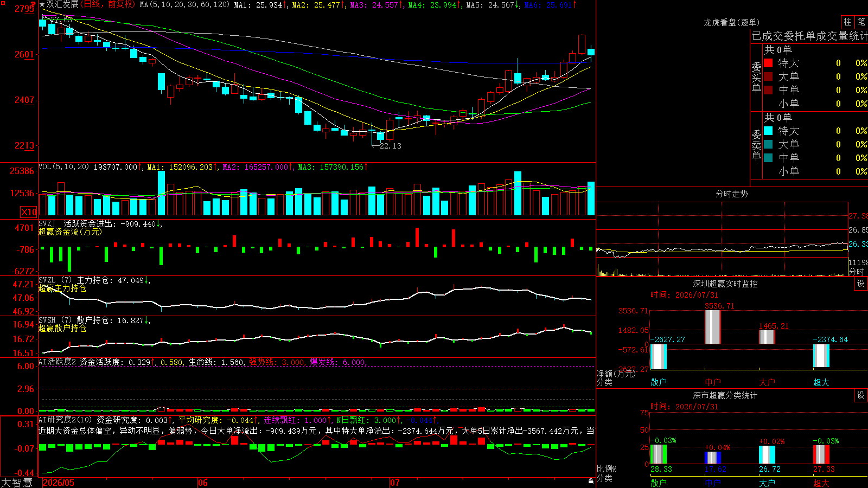Click the cyan 特大 swatch under 委卖单
The width and height of the screenshot is (868, 488).
pos(768,131)
